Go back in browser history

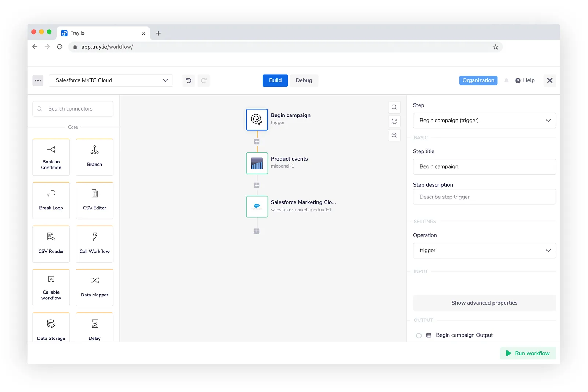[35, 47]
